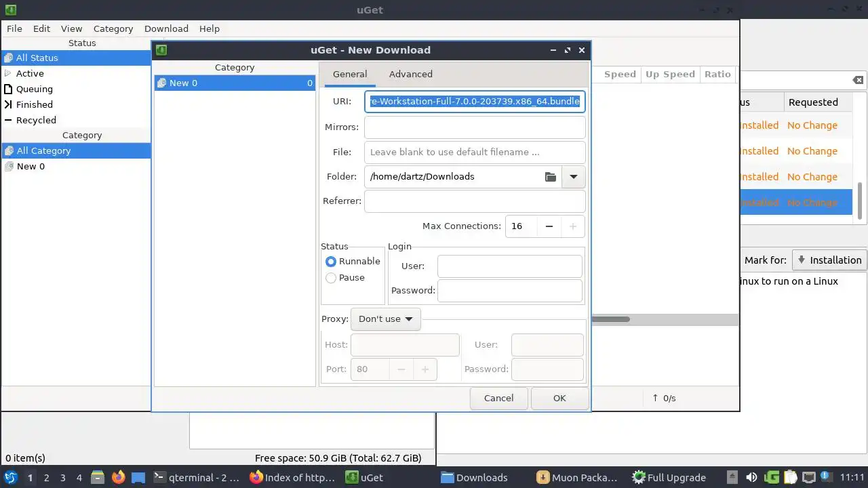Select the Active status row
Viewport: 868px width, 488px height.
coord(76,73)
